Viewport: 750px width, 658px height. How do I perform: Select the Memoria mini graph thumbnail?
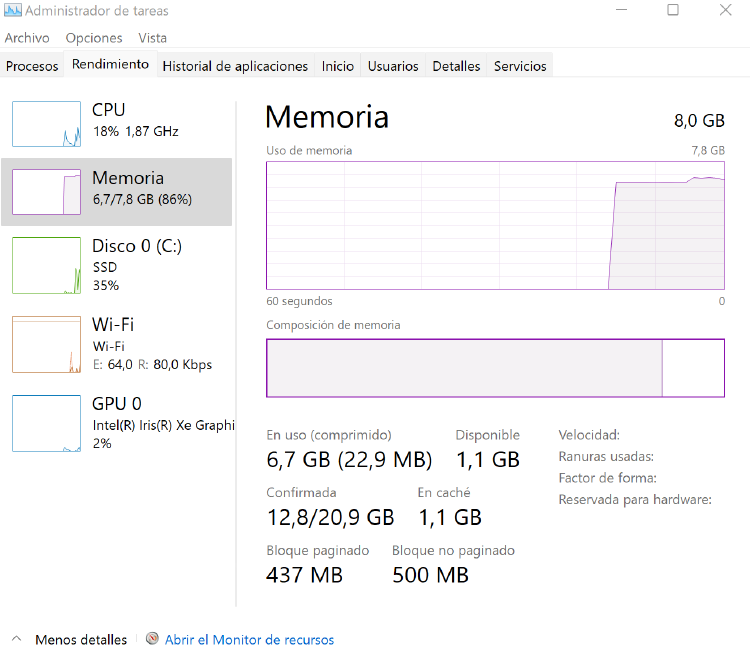(46, 191)
